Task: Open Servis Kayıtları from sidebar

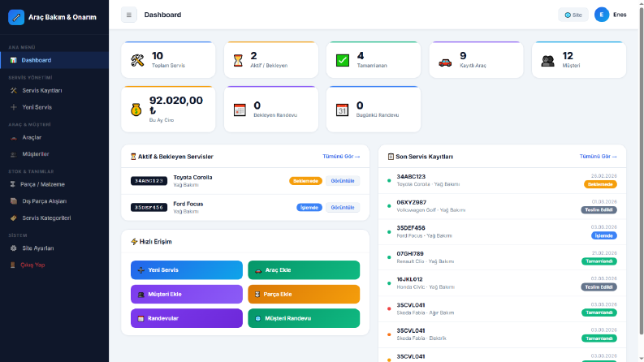Action: click(x=54, y=90)
